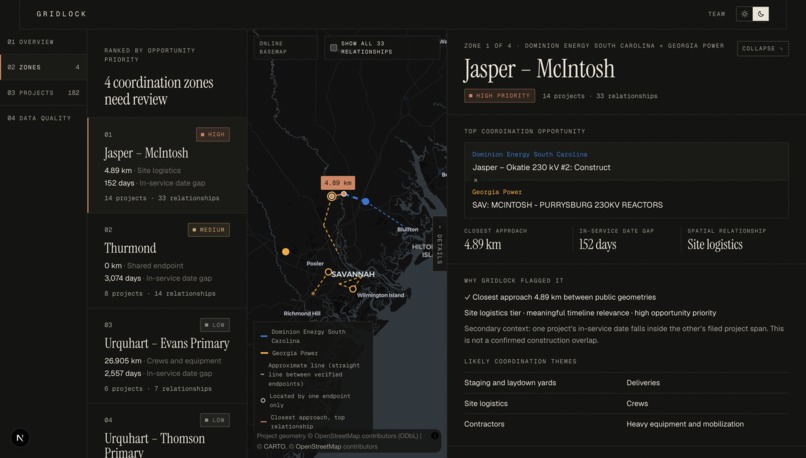
Task: Open the 01 Overview section
Action: 44,42
